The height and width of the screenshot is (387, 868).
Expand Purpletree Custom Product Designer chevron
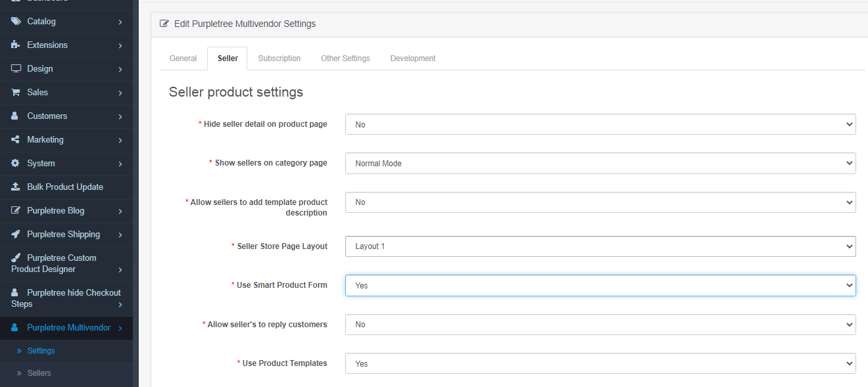click(x=120, y=269)
